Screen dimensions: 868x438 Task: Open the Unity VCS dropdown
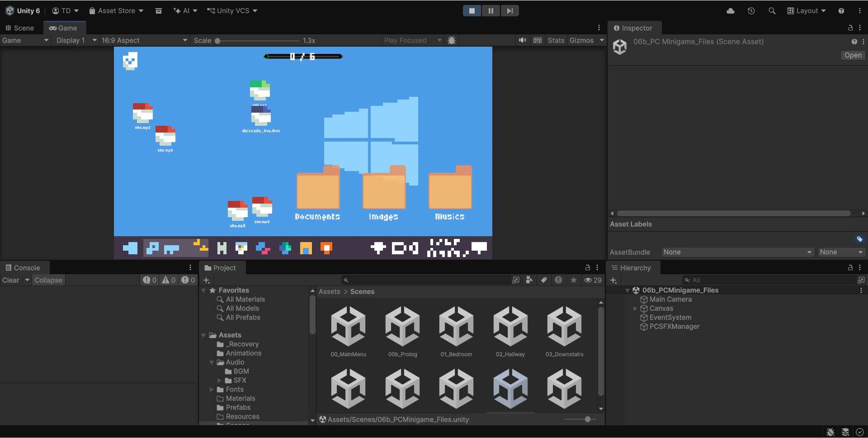click(232, 11)
